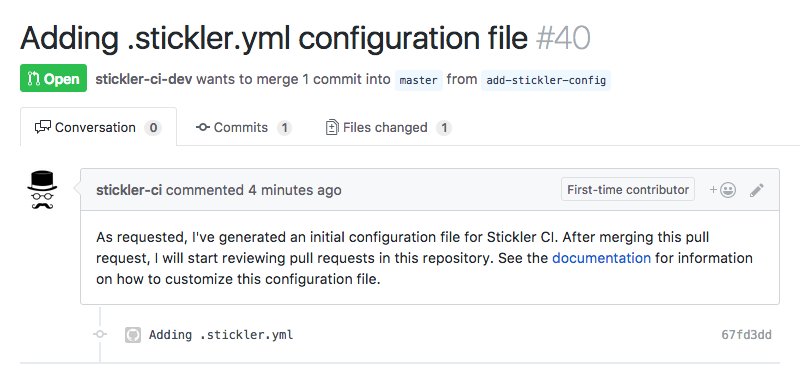This screenshot has width=800, height=384.
Task: Click the First-time contributor badge
Action: 628,190
